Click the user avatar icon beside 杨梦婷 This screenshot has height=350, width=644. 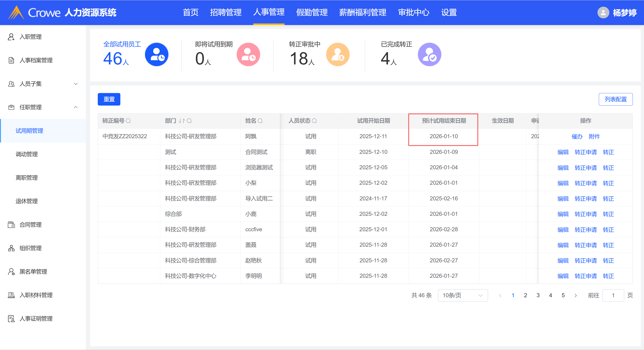tap(603, 13)
